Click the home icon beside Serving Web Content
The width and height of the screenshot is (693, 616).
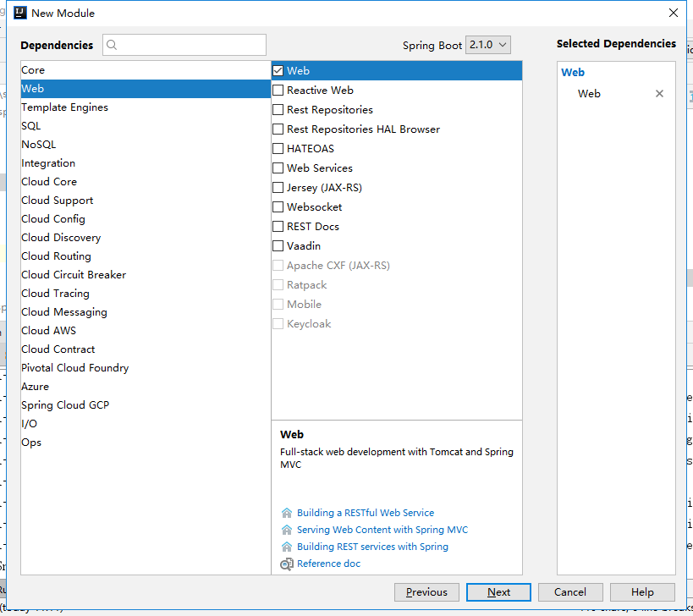(286, 530)
